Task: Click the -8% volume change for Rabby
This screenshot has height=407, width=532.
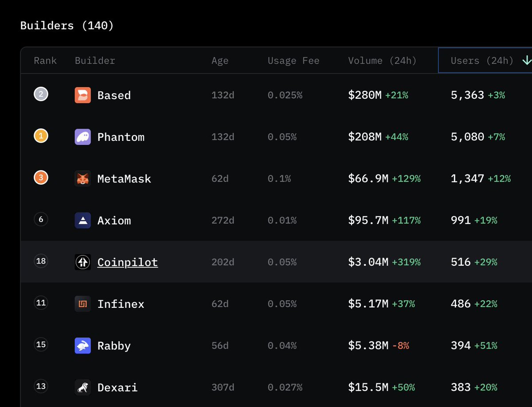Action: (401, 346)
